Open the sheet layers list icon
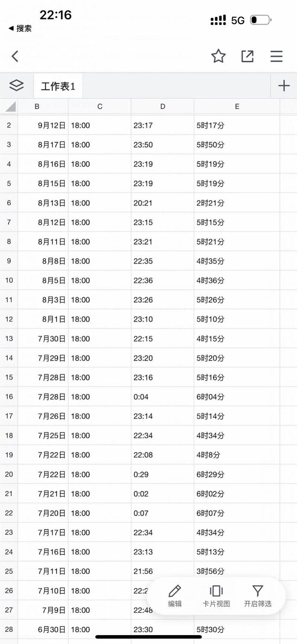The height and width of the screenshot is (644, 297). point(16,86)
